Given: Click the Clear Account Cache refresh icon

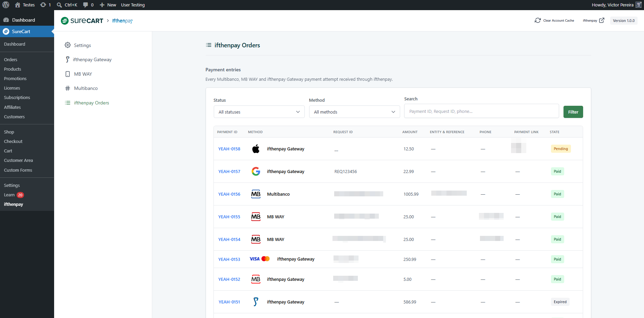Looking at the screenshot, I should (x=538, y=21).
